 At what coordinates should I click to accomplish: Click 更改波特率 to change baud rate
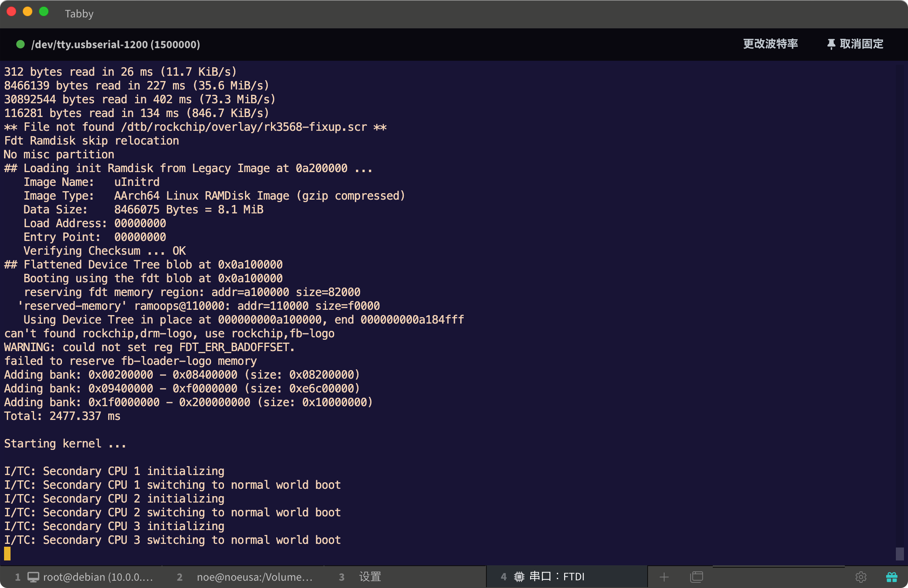(770, 44)
